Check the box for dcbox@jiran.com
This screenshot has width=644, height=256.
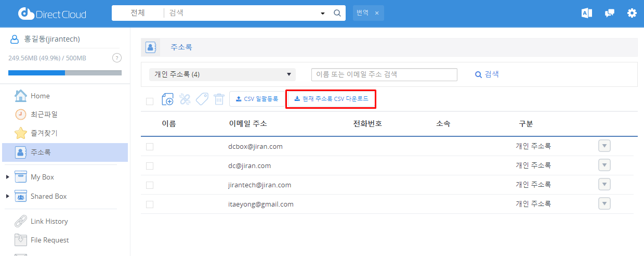[150, 147]
